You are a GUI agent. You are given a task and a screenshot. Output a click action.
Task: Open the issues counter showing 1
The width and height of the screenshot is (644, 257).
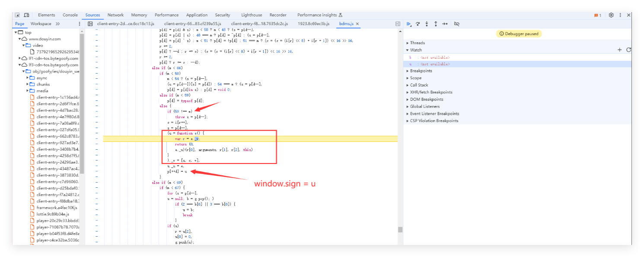tap(598, 15)
